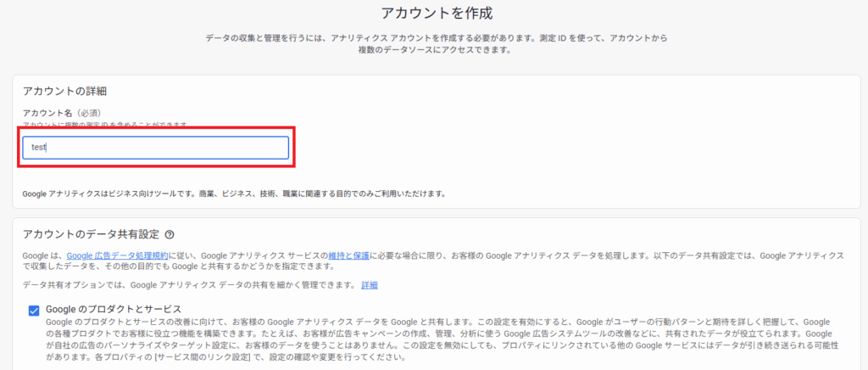Image resolution: width=868 pixels, height=370 pixels.
Task: Open the 維持と保護 link
Action: coord(348,255)
